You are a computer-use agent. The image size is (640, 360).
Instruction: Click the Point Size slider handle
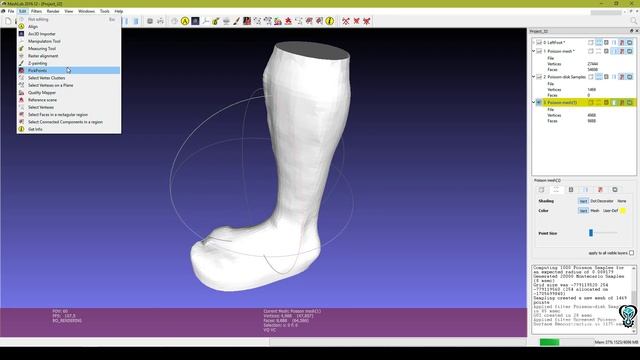[x=591, y=233]
